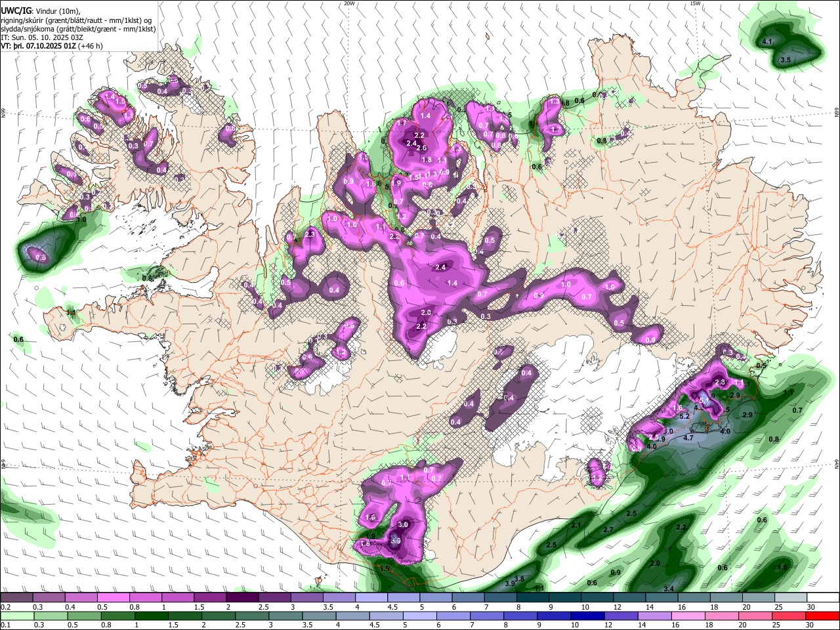Click the 2.3 snowfall value on the map
The width and height of the screenshot is (840, 630).
(x=310, y=234)
